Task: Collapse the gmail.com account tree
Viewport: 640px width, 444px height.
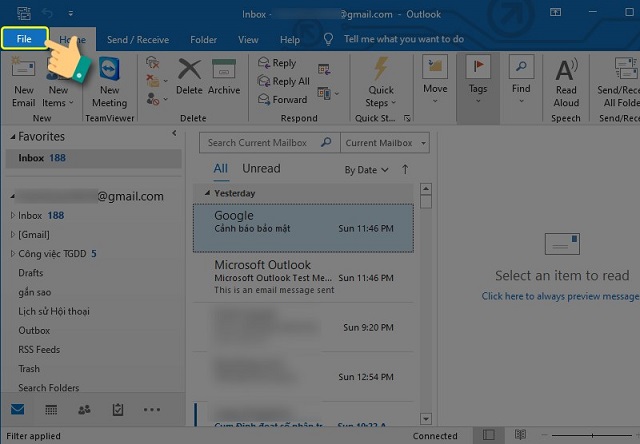Action: 12,196
